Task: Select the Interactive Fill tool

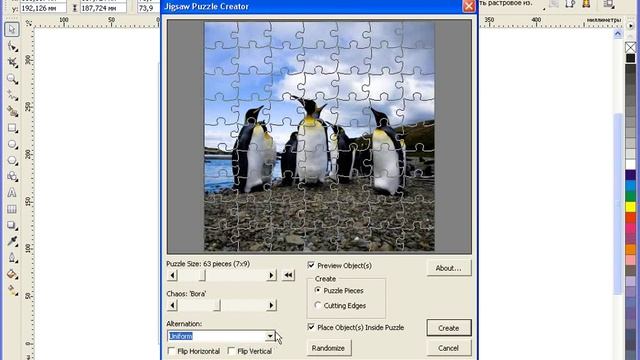Action: (12, 290)
